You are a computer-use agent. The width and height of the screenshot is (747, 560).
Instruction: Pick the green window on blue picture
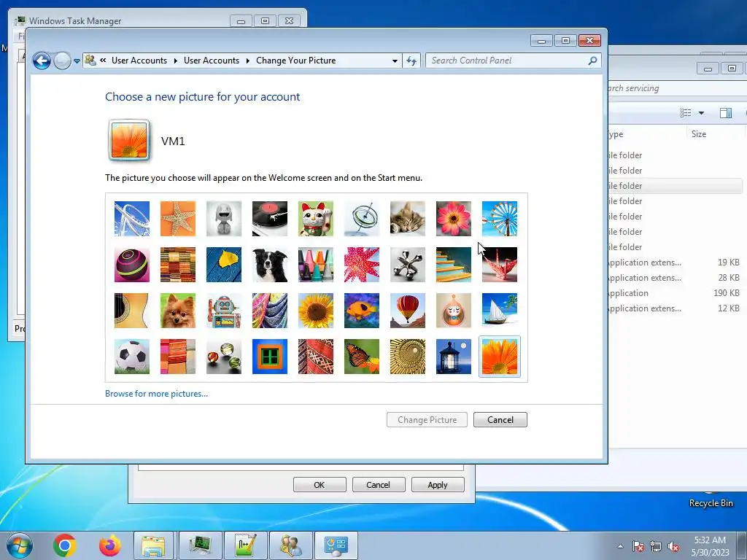tap(270, 357)
